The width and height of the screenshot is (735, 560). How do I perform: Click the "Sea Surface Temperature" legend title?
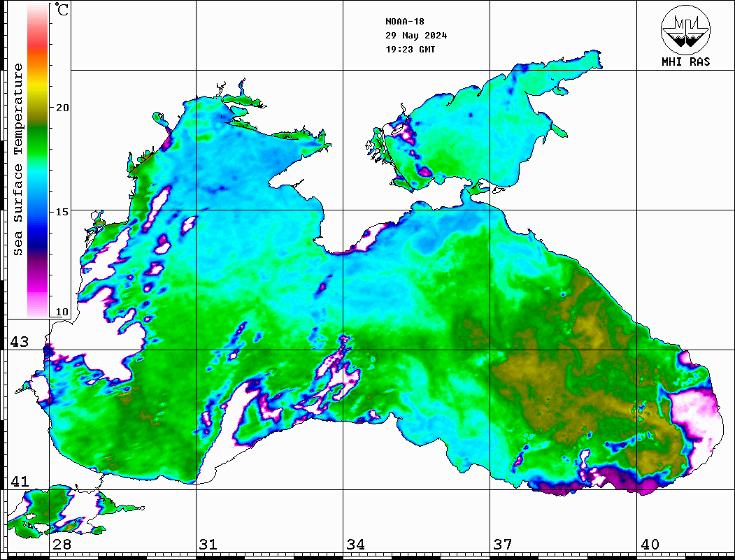18,159
